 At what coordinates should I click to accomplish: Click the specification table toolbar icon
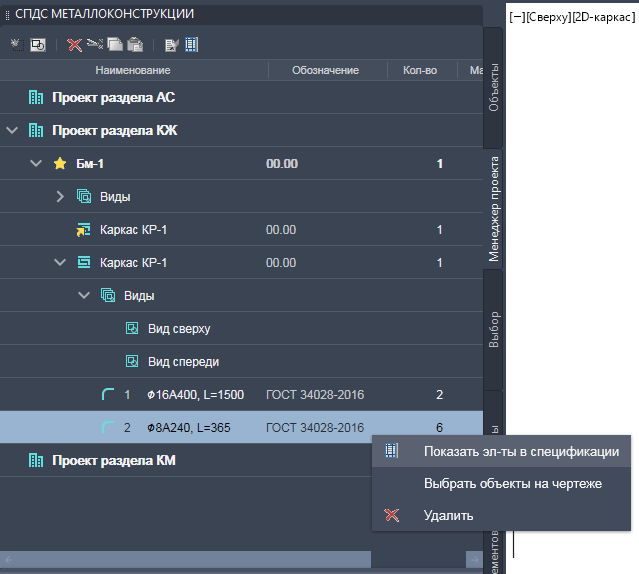(191, 45)
